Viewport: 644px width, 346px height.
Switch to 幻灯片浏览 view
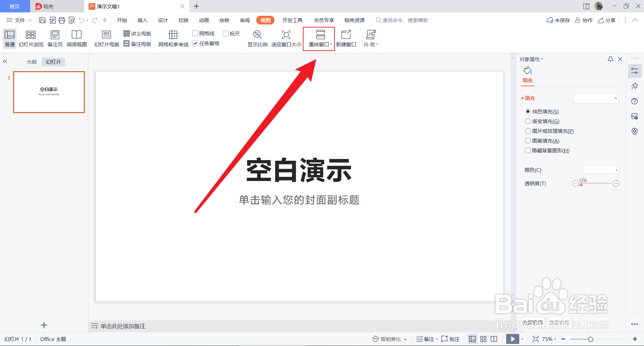click(31, 38)
